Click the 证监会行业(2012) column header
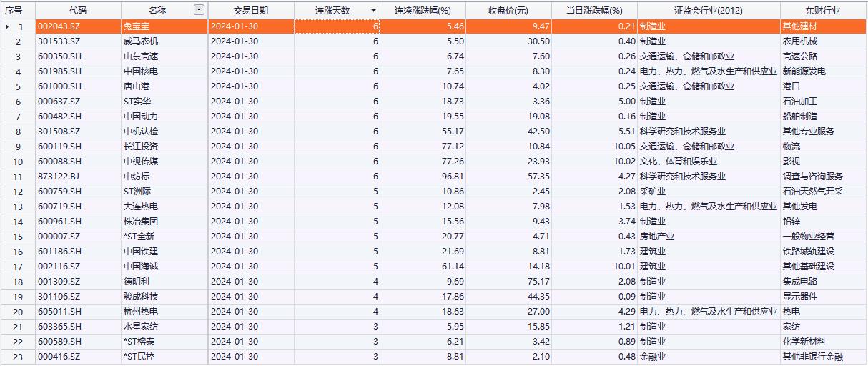Viewport: 868px width, 366px height. tap(708, 10)
